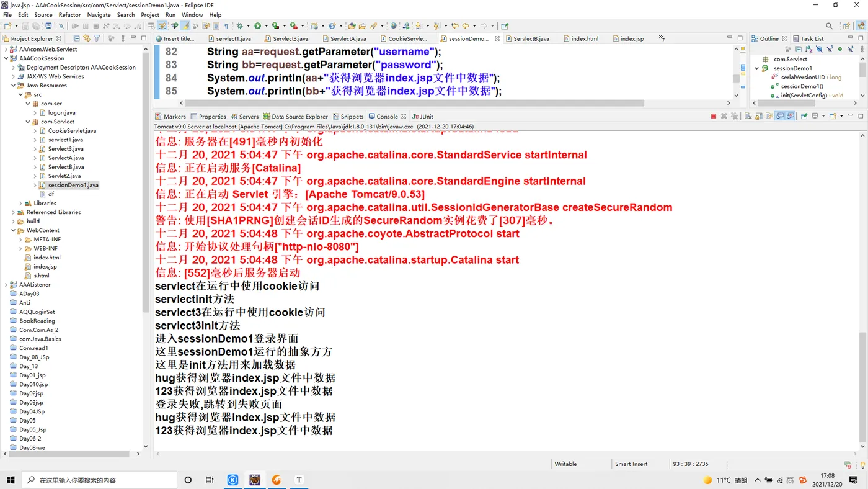Minimize the Project Explorer view
This screenshot has width=868, height=489.
[x=133, y=38]
